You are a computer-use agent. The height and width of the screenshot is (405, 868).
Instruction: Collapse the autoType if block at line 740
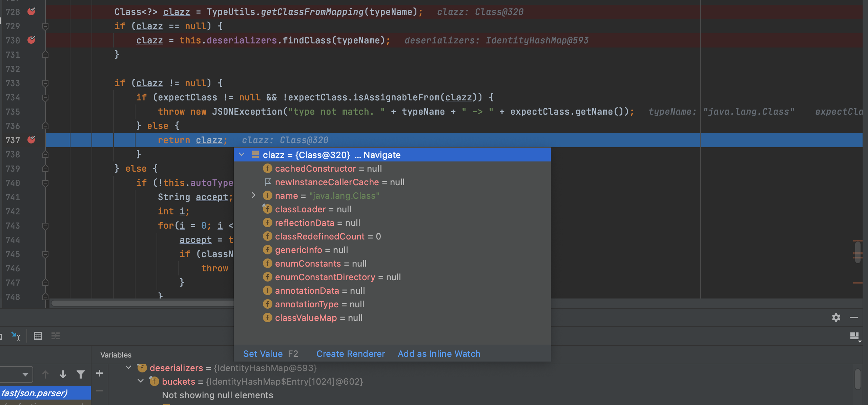45,183
